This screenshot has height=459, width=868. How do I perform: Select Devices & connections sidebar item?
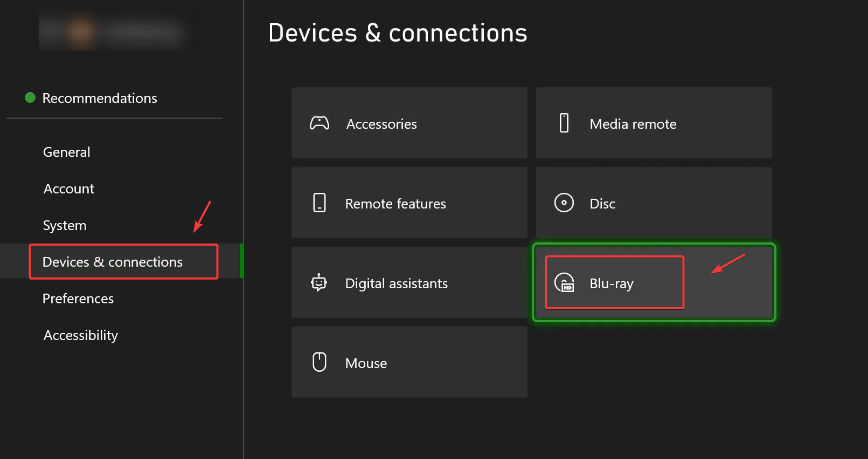[x=113, y=262]
